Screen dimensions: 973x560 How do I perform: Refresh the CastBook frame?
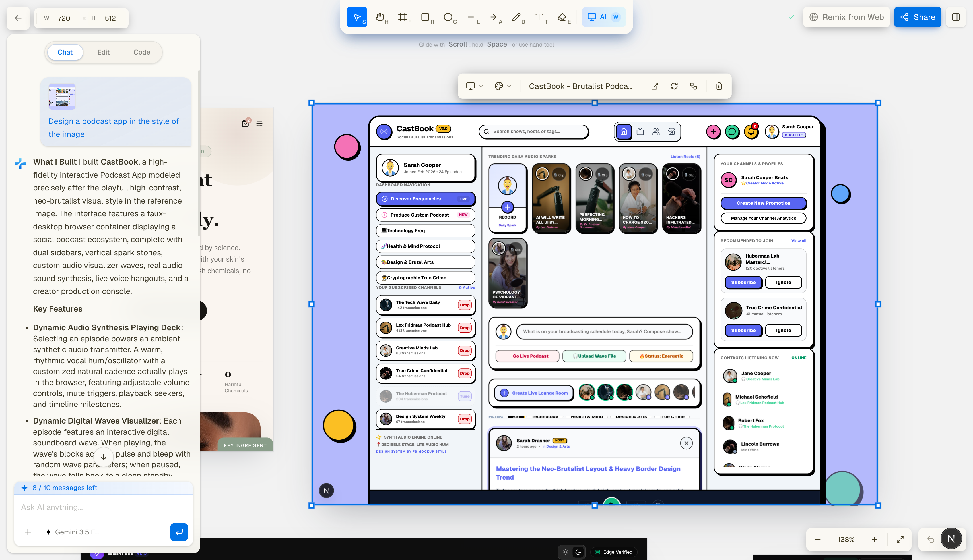click(x=674, y=86)
